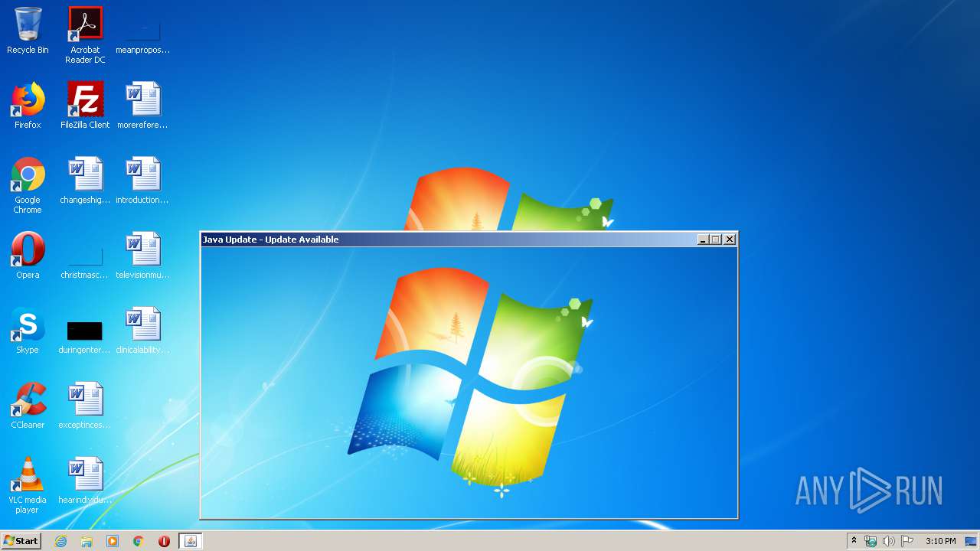Open the Recycle Bin desktop icon
Screen dimensions: 980x551
click(28, 31)
